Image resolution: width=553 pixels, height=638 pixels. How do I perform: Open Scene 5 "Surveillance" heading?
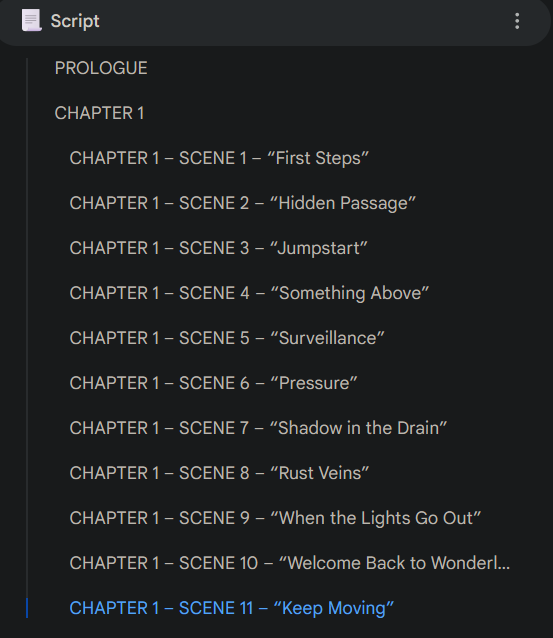click(x=227, y=338)
